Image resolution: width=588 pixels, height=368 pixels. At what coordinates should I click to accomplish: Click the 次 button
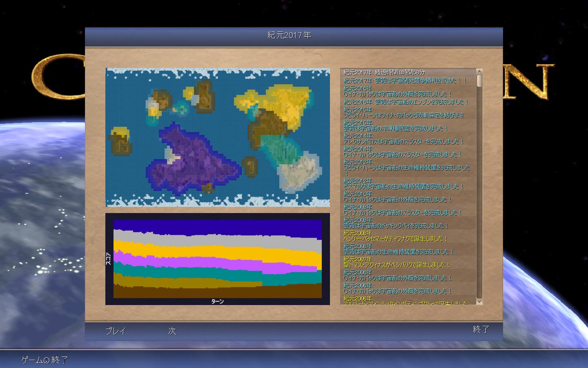(x=172, y=331)
